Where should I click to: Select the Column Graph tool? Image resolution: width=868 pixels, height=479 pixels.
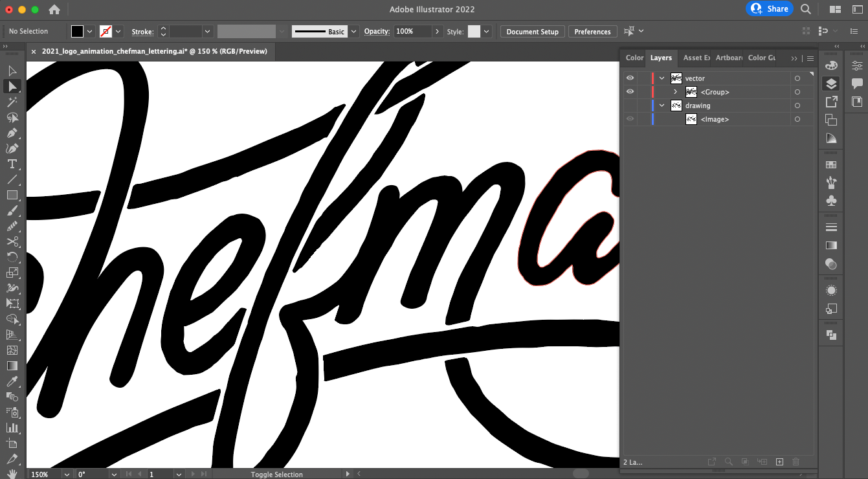pos(12,428)
